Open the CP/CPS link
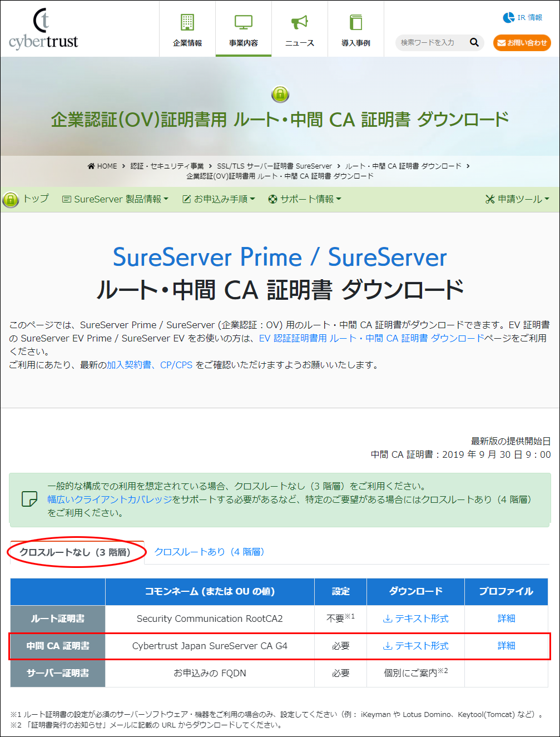This screenshot has height=737, width=560. (176, 365)
